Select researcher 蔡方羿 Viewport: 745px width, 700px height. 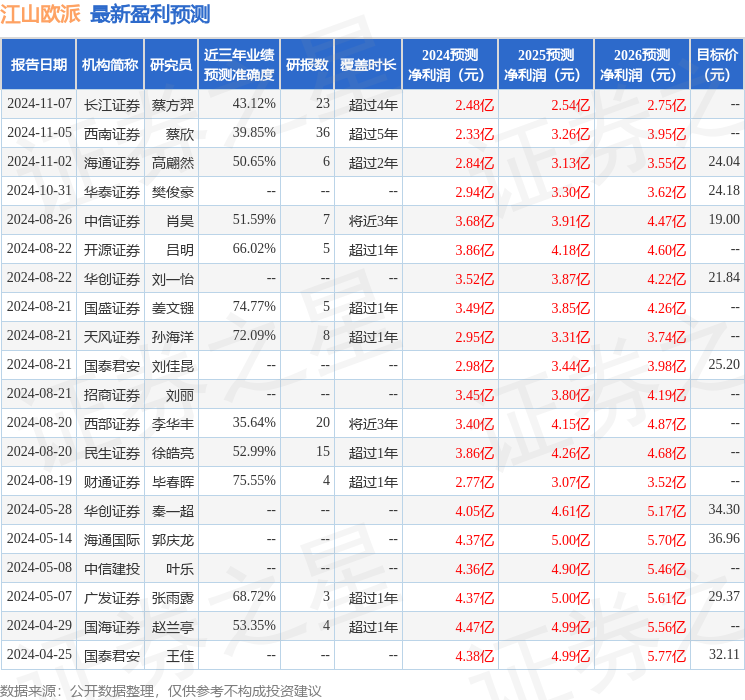click(x=173, y=105)
